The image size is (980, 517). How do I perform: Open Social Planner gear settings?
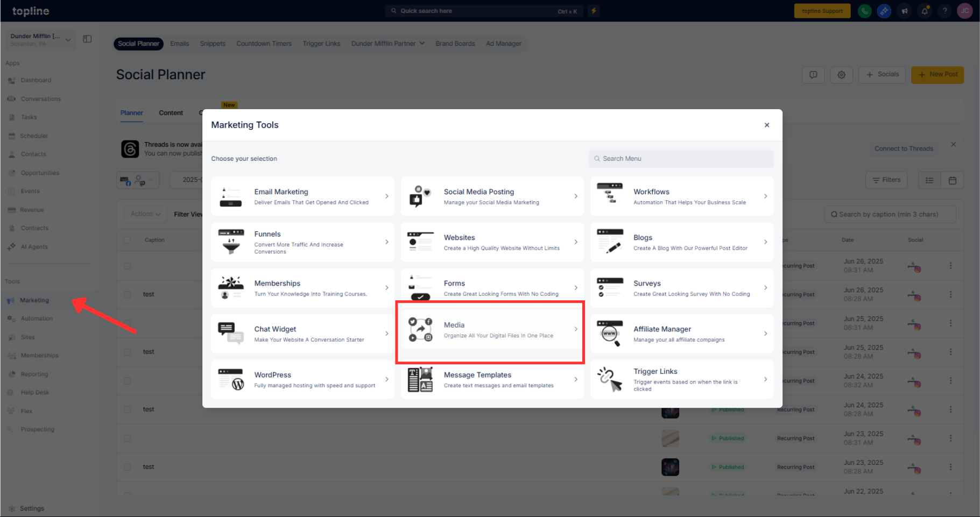tap(841, 75)
